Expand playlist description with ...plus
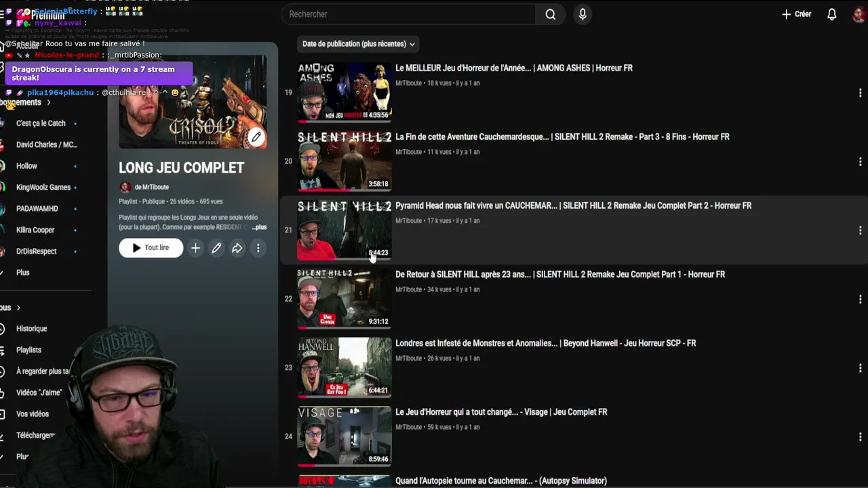The height and width of the screenshot is (488, 868). coord(259,227)
